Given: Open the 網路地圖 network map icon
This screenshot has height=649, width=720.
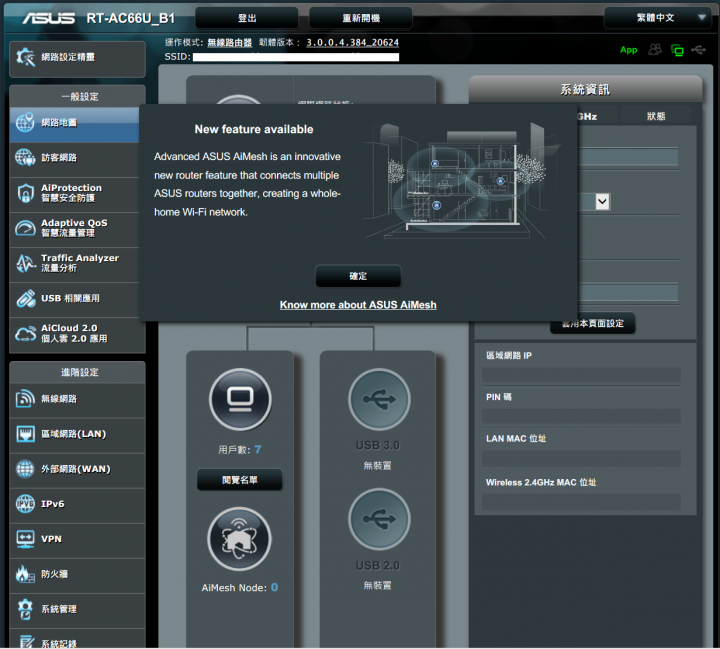Looking at the screenshot, I should [25, 122].
